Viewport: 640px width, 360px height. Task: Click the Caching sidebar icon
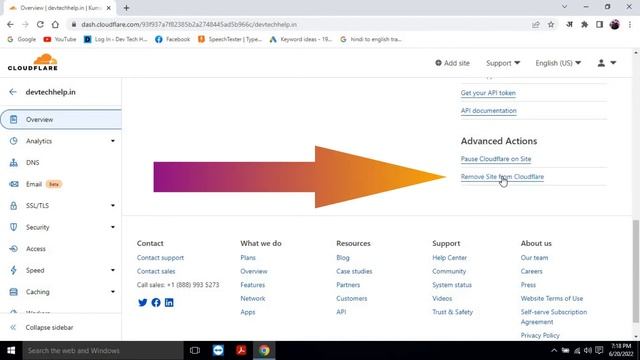pos(13,292)
